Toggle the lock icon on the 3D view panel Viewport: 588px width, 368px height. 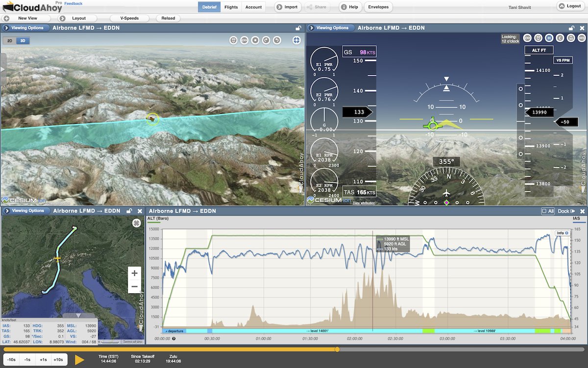pos(298,28)
